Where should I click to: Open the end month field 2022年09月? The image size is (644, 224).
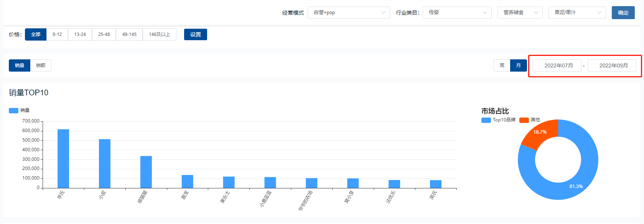[612, 65]
